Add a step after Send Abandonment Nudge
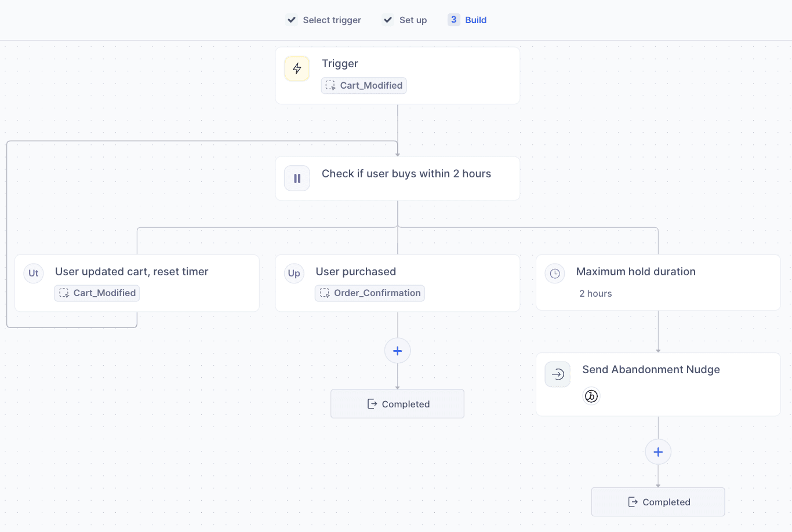Viewport: 792px width, 532px height. pyautogui.click(x=657, y=451)
